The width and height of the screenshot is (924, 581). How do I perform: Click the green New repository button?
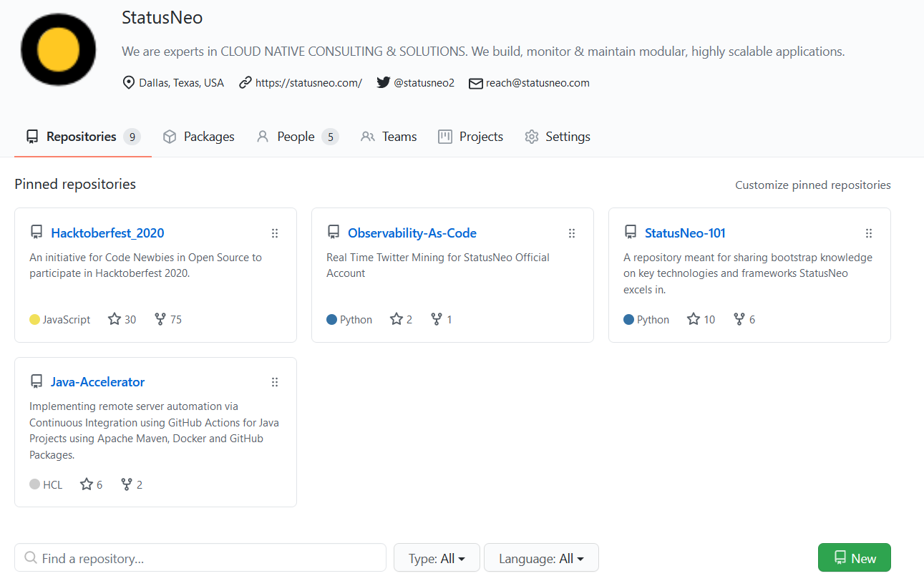pos(855,558)
